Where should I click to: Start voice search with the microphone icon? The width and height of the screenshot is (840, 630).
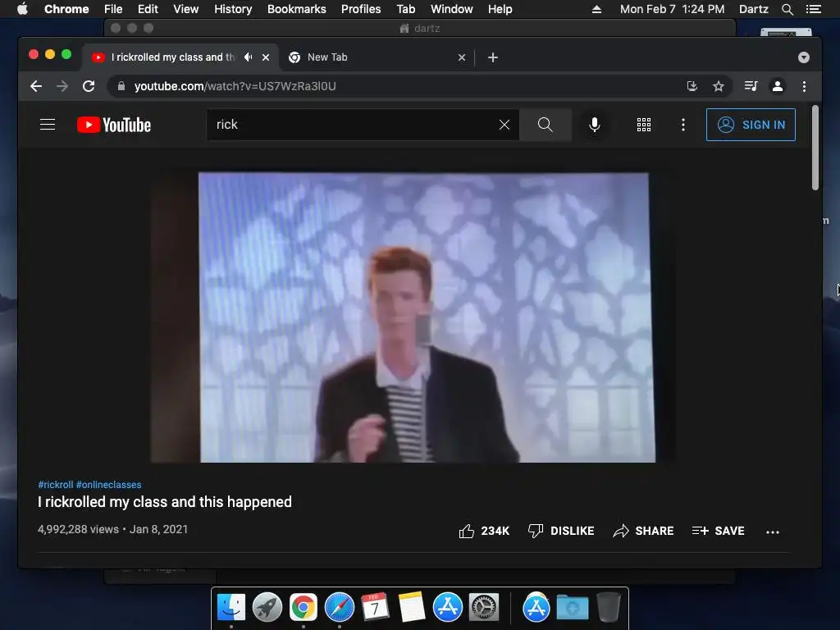594,125
